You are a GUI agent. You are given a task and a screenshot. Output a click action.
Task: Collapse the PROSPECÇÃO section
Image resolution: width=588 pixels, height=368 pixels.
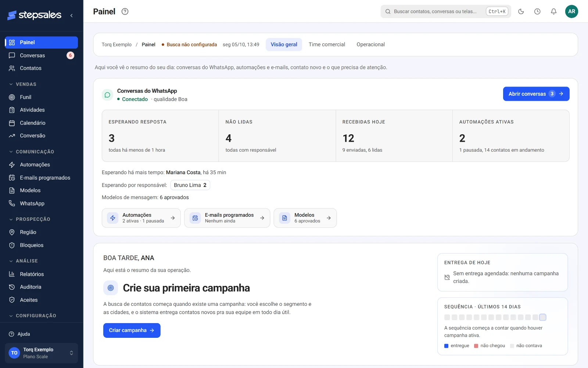tap(29, 219)
